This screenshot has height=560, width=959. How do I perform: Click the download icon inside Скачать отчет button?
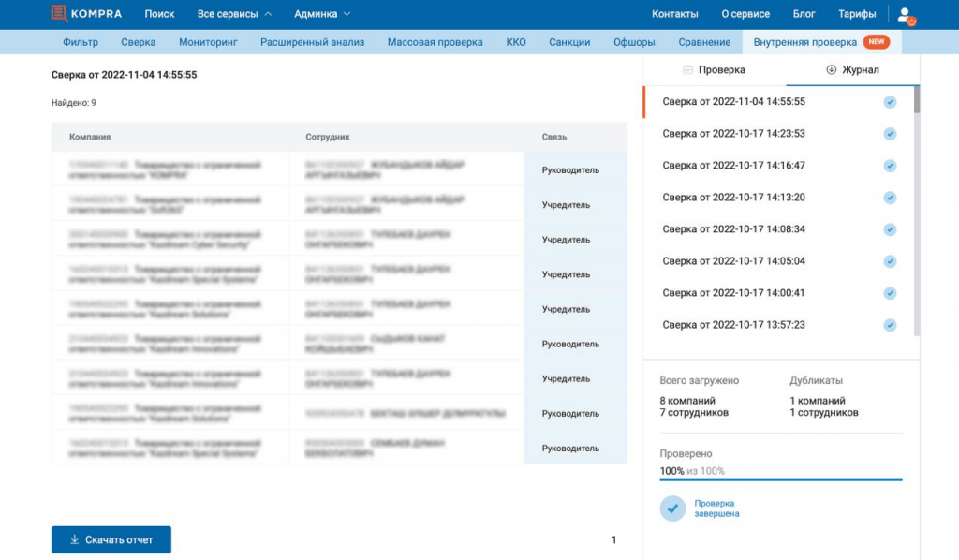tap(74, 539)
